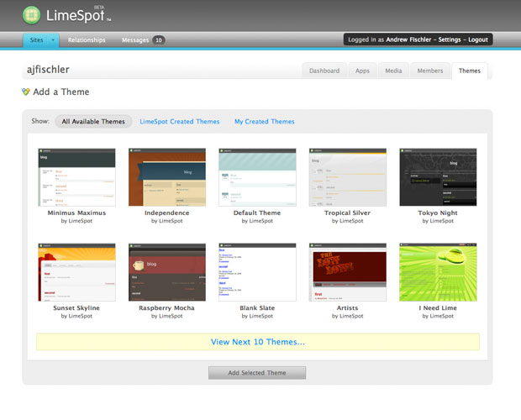Click the LimeSpot wordmark text
521x420 pixels.
[x=75, y=15]
